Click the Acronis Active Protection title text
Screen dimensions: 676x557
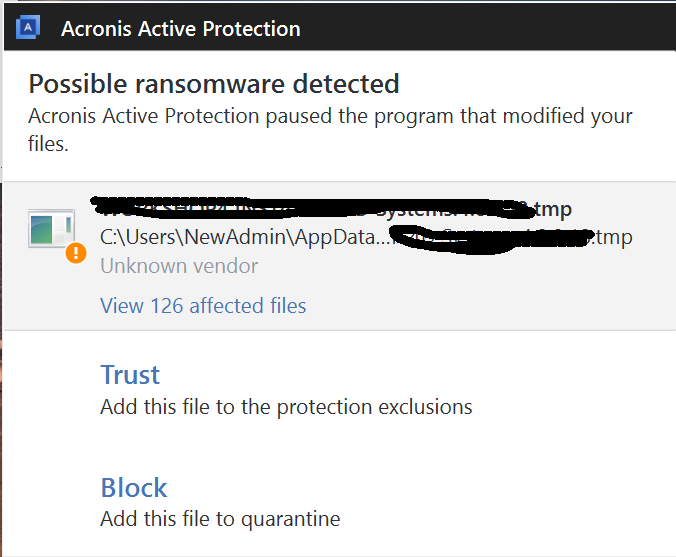pyautogui.click(x=181, y=29)
